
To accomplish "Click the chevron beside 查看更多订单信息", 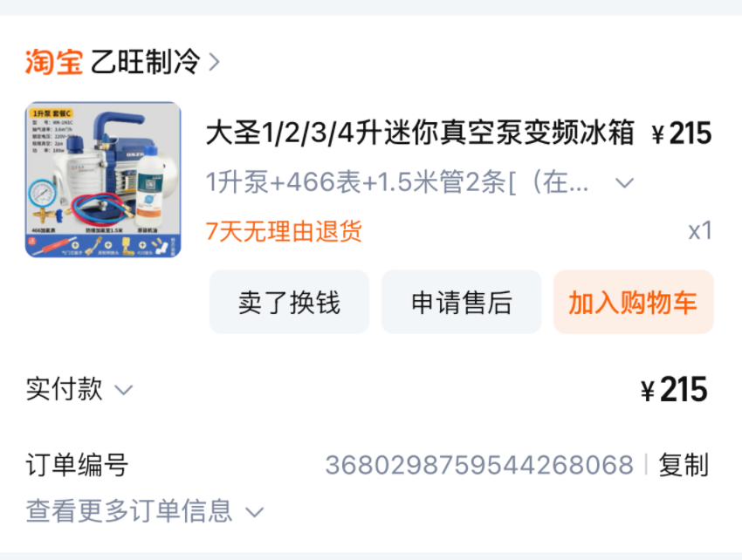I will pos(255,512).
